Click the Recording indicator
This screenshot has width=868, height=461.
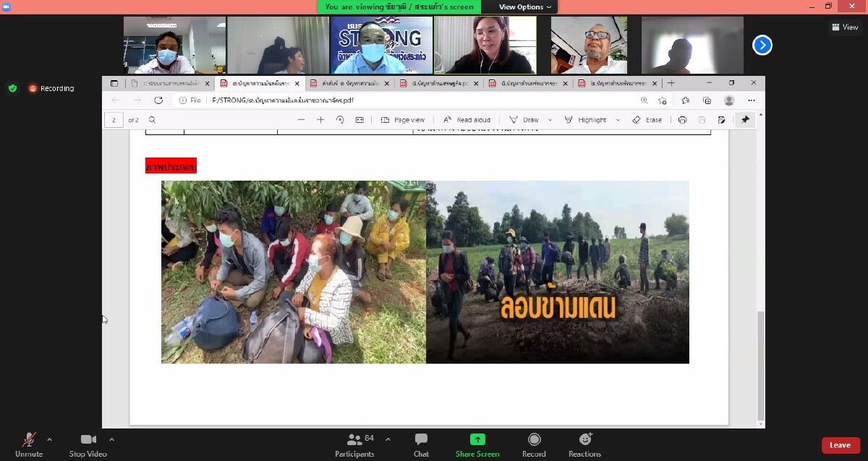pyautogui.click(x=51, y=88)
